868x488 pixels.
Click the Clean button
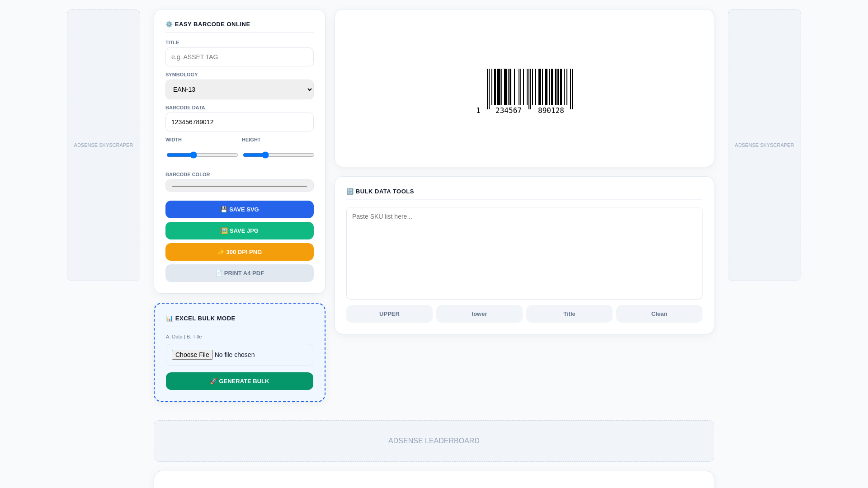tap(659, 314)
